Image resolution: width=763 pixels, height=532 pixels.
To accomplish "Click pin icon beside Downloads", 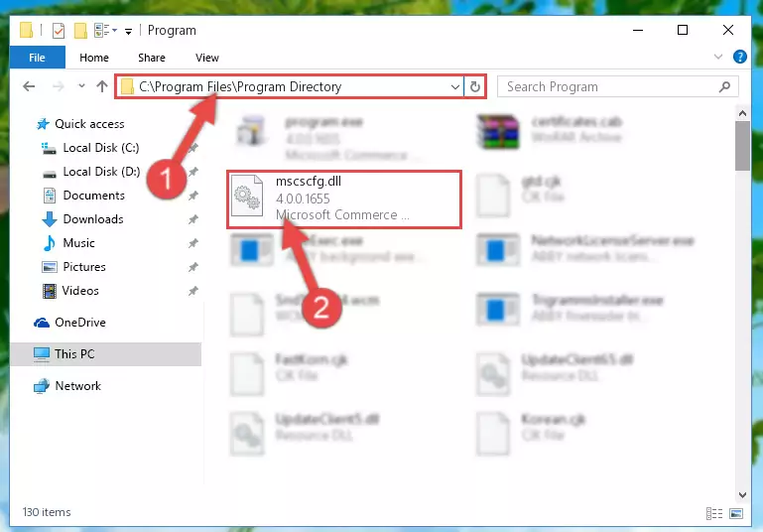I will pyautogui.click(x=193, y=219).
